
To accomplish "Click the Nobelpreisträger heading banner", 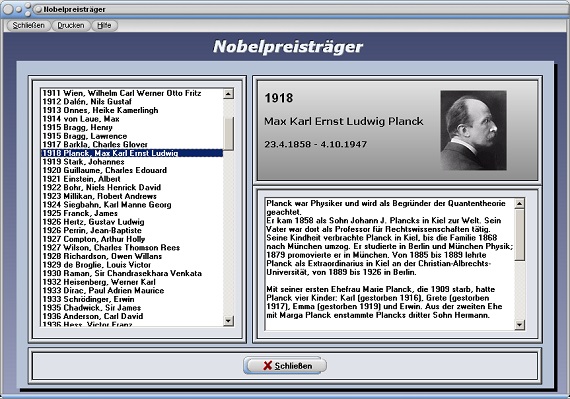I will tap(288, 46).
